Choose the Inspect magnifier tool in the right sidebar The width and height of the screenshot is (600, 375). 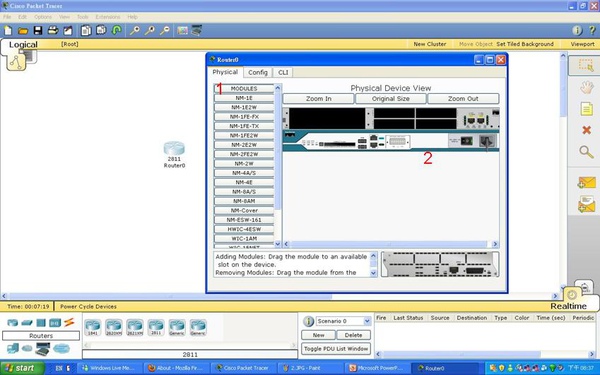point(586,152)
